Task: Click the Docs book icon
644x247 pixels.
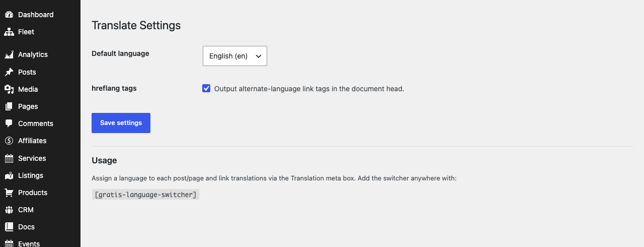Action: (x=9, y=227)
